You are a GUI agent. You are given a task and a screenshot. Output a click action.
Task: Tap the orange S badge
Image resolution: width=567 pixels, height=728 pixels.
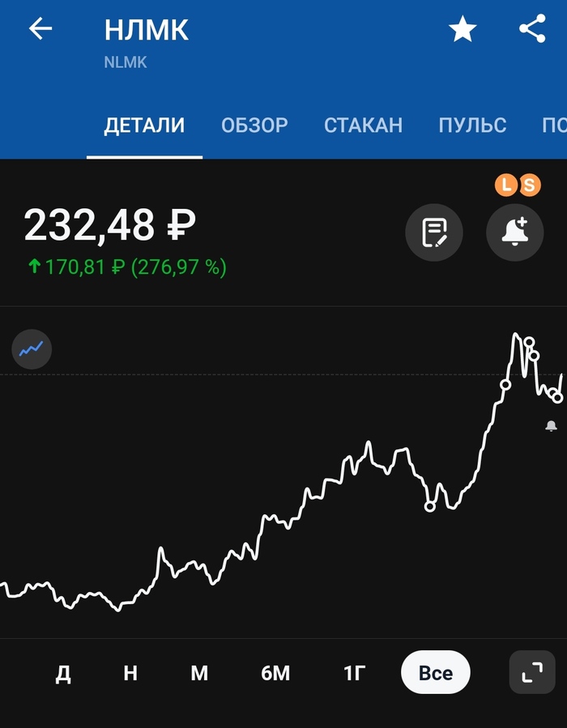(x=529, y=185)
